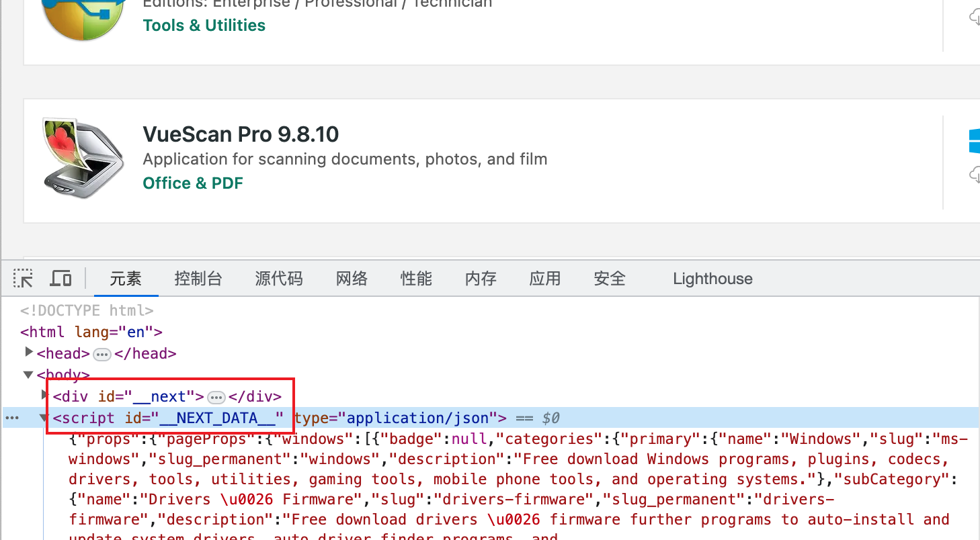The height and width of the screenshot is (540, 980).
Task: Click the Windows platform icon for VueScan
Action: 974,141
